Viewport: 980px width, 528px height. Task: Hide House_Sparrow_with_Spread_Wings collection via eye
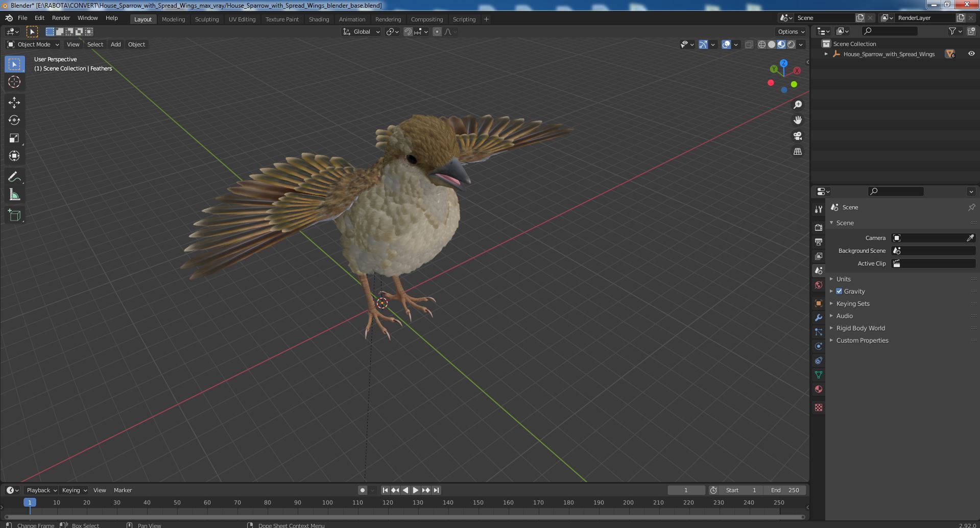pos(971,54)
